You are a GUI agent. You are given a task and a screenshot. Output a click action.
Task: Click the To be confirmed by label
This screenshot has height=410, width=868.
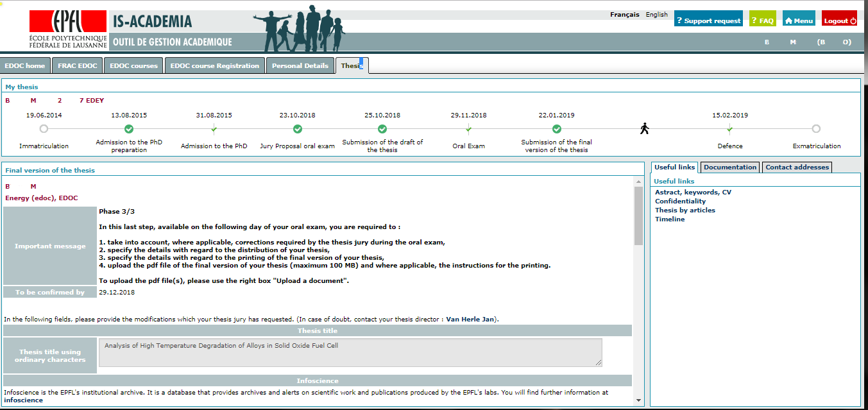coord(50,292)
